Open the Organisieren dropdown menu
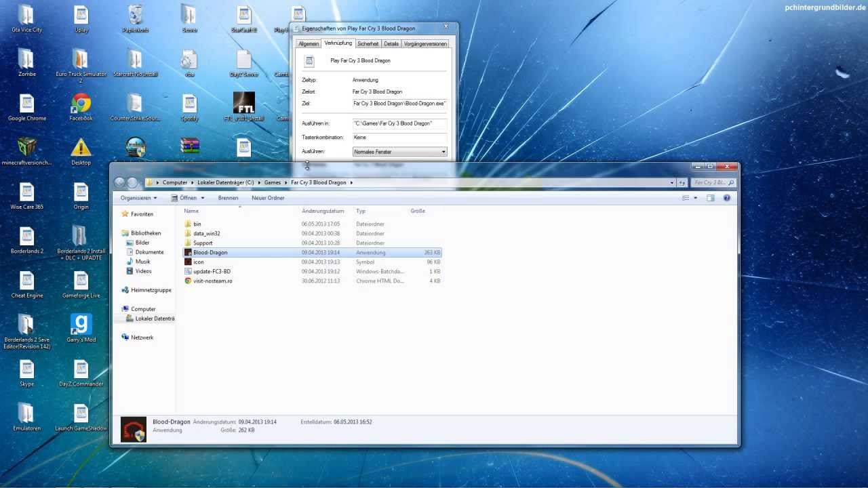Screen dimensions: 868x488 coord(138,198)
